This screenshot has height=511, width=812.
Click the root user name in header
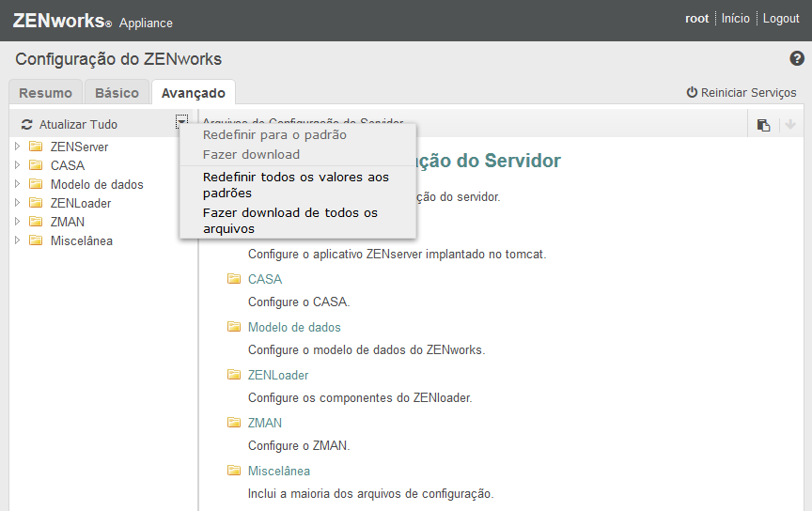pyautogui.click(x=696, y=18)
